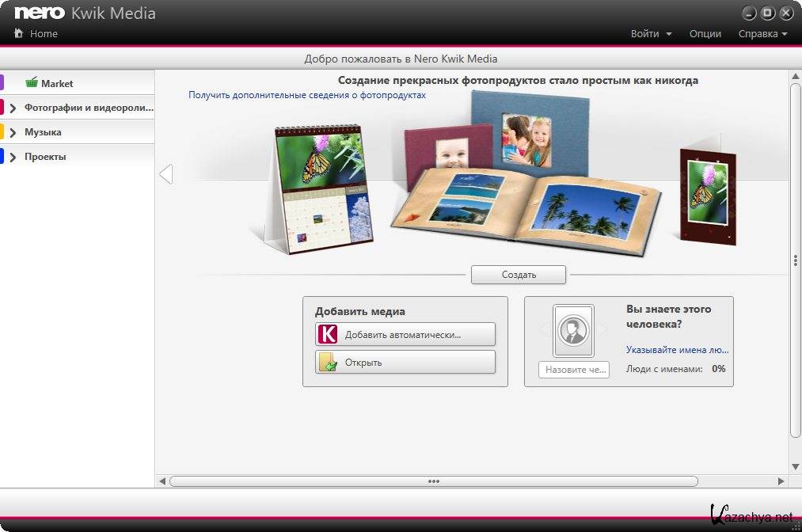
Task: Click the unknown person portrait icon
Action: click(573, 330)
